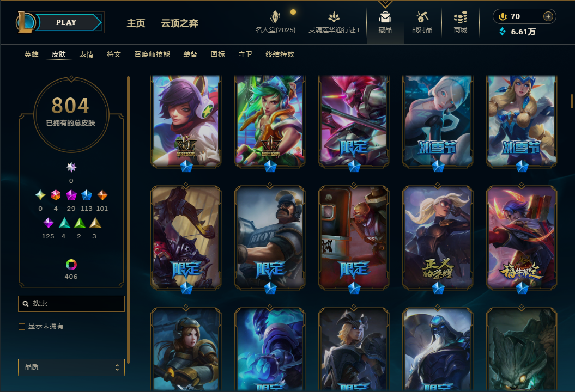
Task: Click the blue gem icon above 113
Action: 87,195
